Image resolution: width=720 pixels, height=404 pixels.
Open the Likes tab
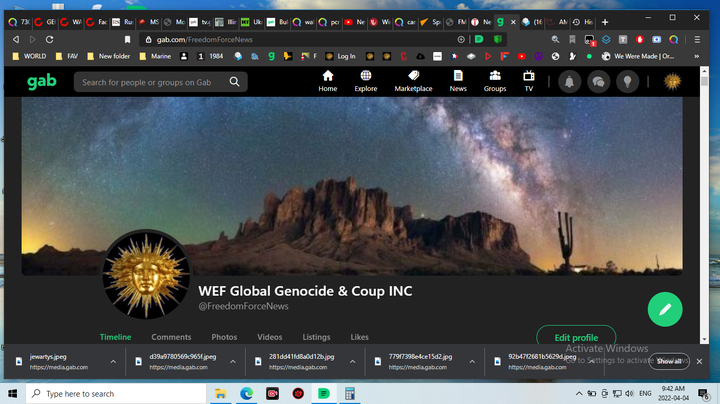point(359,337)
